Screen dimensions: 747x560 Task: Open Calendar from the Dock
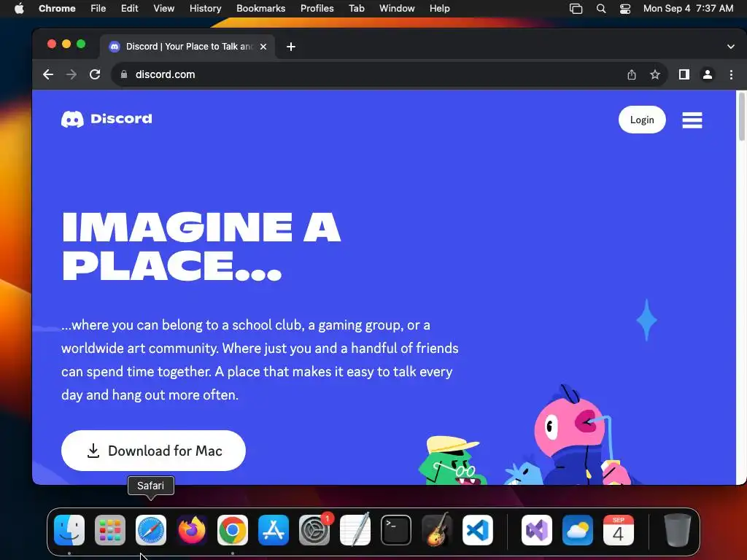tap(619, 530)
